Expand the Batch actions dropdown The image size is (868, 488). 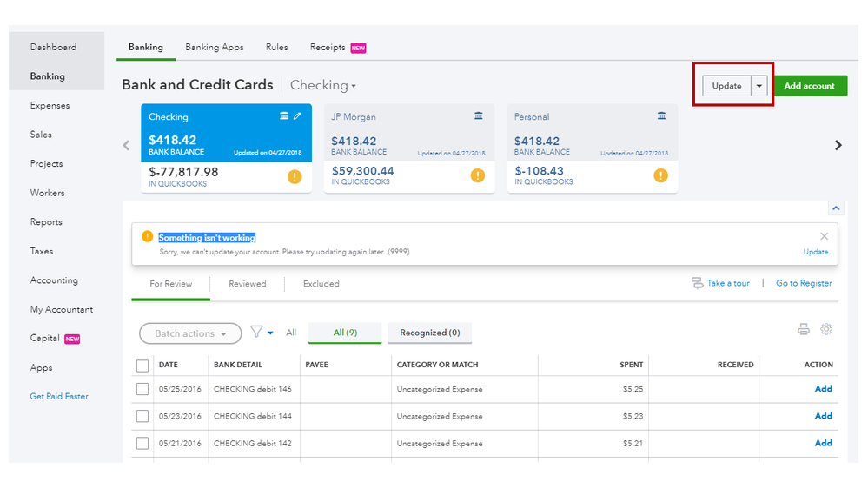click(190, 333)
